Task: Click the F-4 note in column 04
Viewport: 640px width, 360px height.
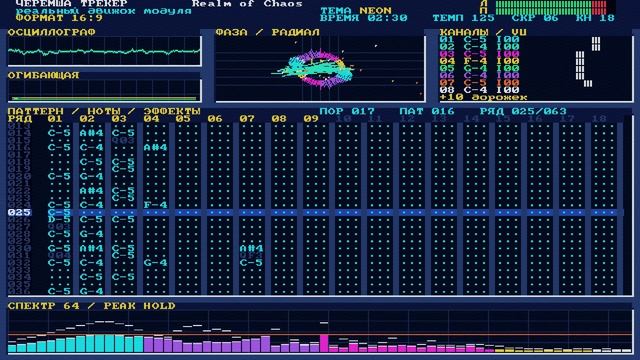Action: [155, 205]
